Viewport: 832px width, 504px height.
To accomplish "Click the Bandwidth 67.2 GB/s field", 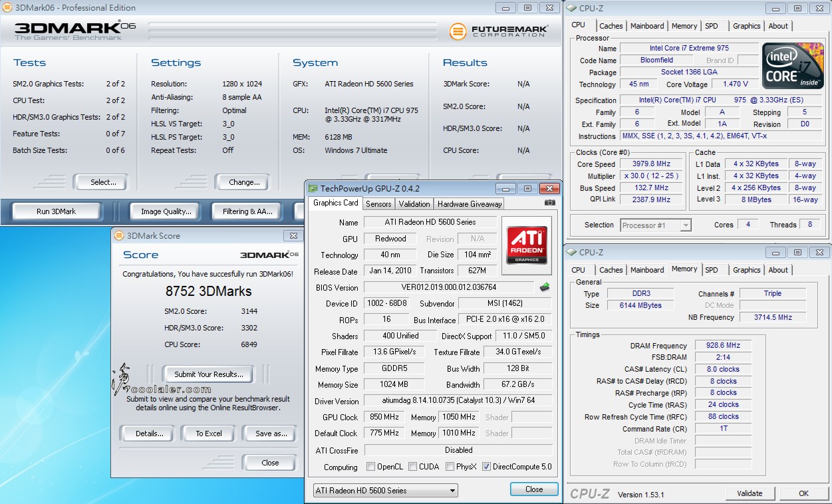I will point(517,384).
